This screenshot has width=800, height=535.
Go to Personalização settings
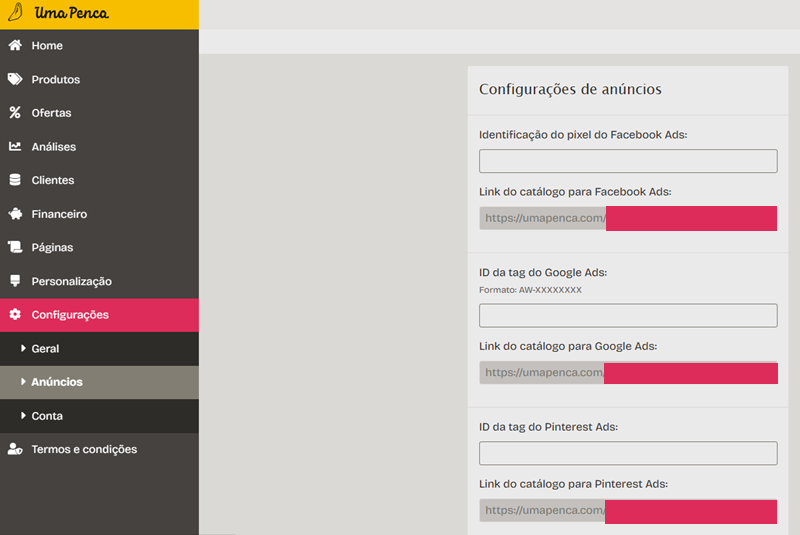[x=99, y=281]
